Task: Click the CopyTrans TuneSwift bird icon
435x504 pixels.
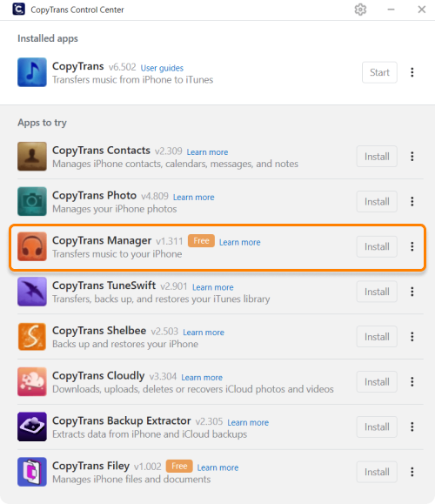Action: coord(32,292)
